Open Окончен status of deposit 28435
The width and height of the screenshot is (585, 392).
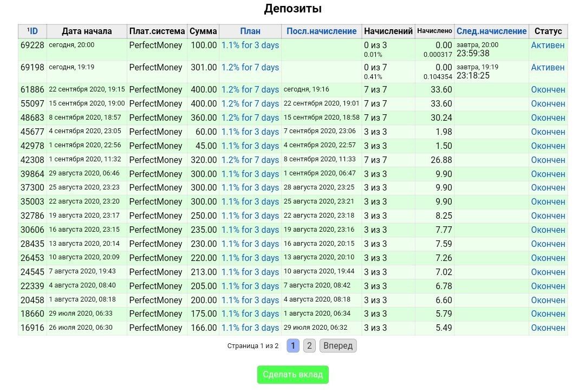(548, 244)
